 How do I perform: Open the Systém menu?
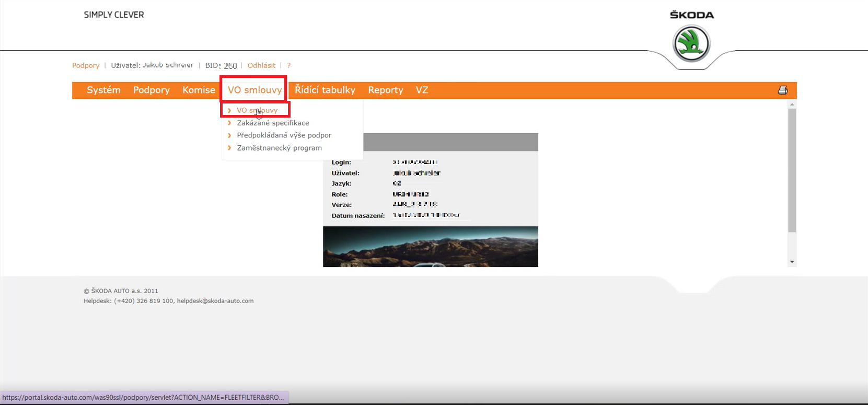[103, 90]
